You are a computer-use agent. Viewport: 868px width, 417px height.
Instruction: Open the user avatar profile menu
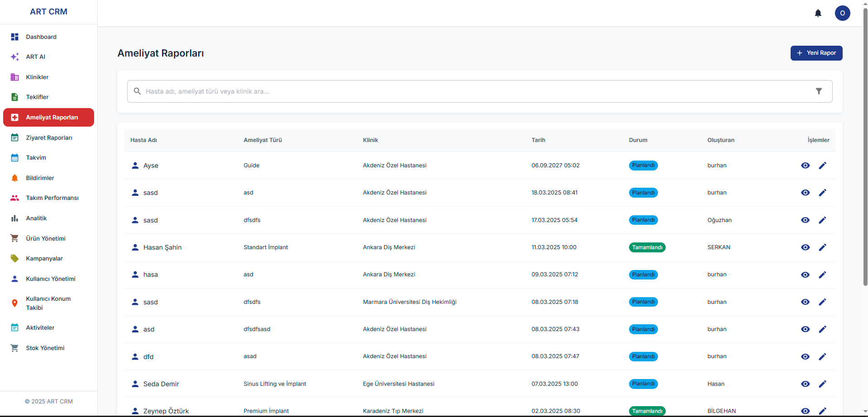click(842, 13)
